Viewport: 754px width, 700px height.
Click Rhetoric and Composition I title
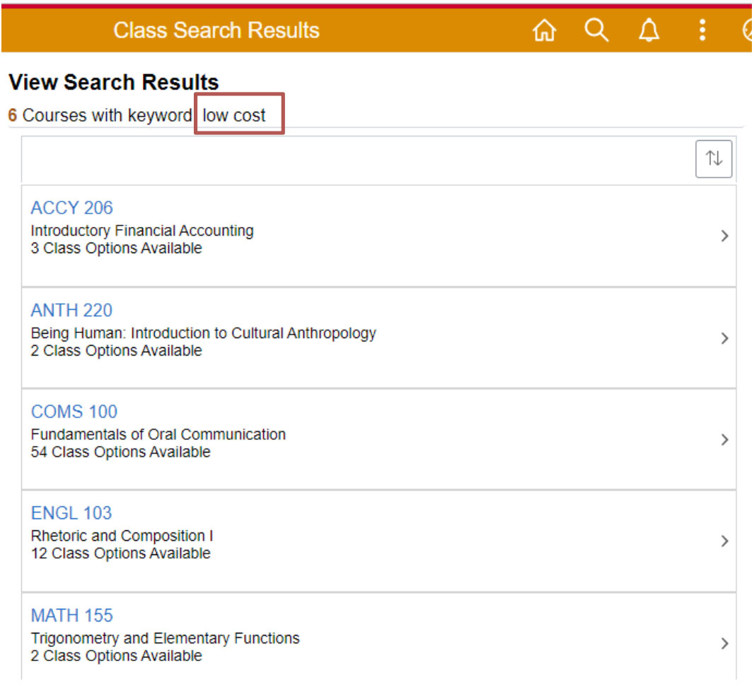point(122,536)
